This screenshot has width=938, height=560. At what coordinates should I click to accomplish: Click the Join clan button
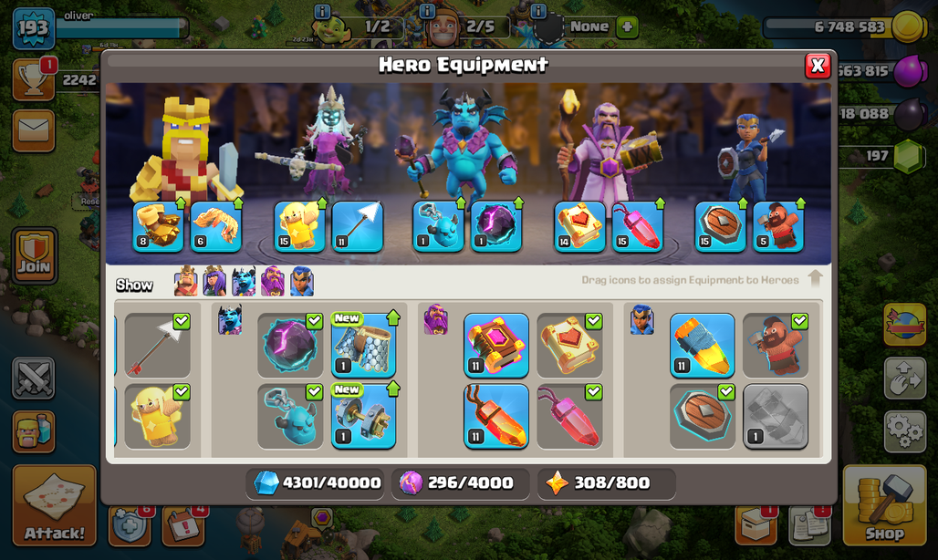pyautogui.click(x=34, y=255)
